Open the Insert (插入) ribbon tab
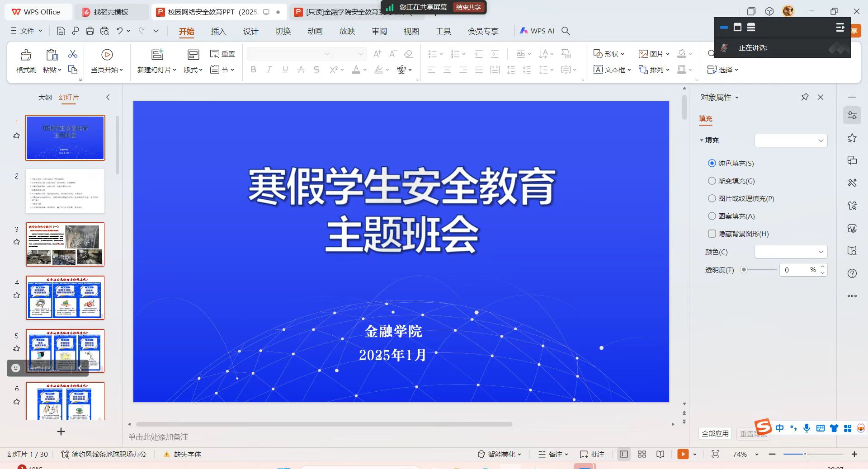Screen dimensions: 868x469 tap(218, 31)
